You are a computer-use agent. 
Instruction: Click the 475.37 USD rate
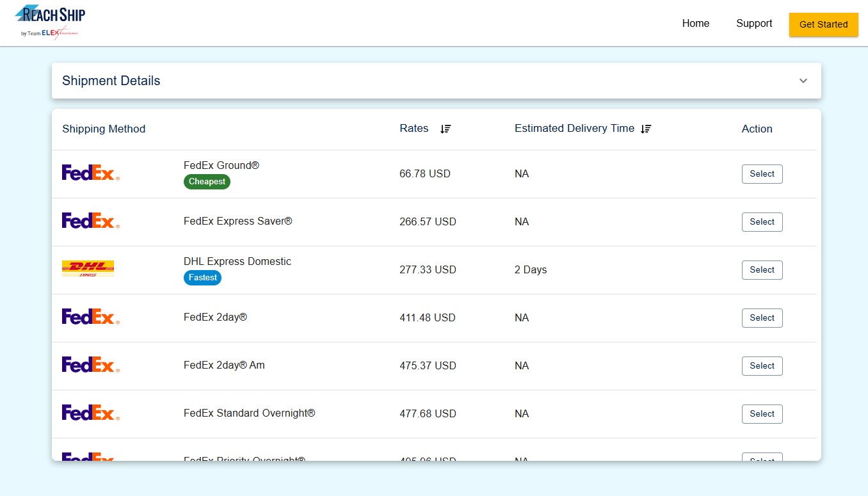pos(428,366)
